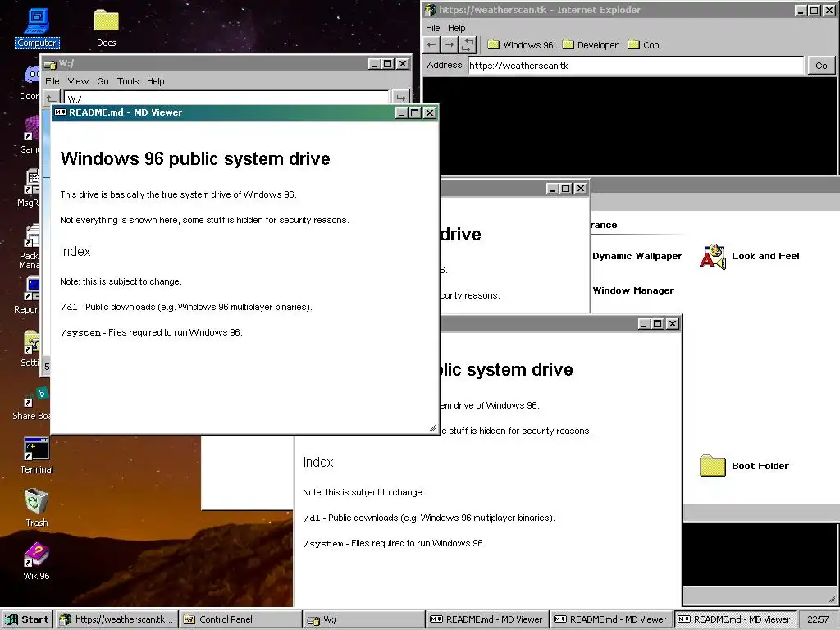Viewport: 840px width, 630px height.
Task: Minimize the Internet Exploder window
Action: pos(801,10)
